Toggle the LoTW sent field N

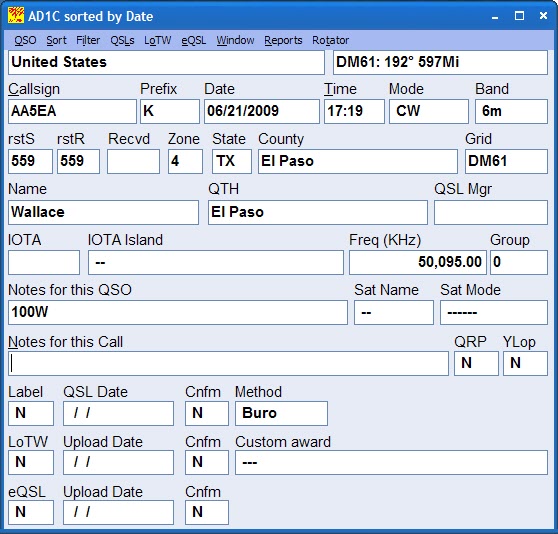(x=31, y=462)
